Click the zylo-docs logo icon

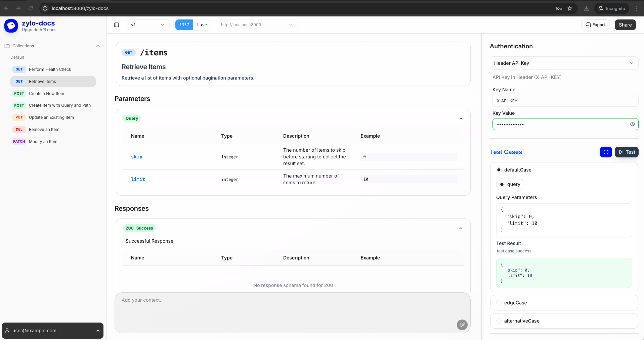[11, 26]
